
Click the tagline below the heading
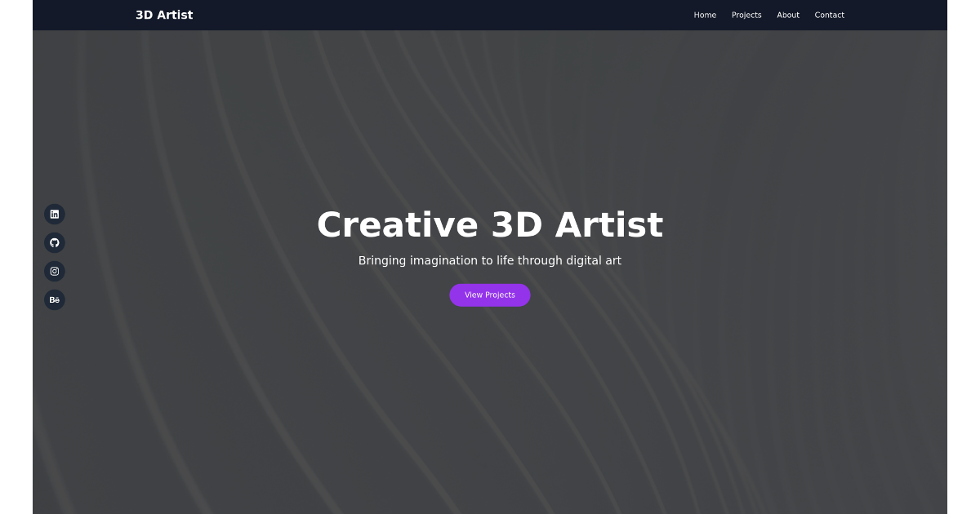click(x=490, y=260)
